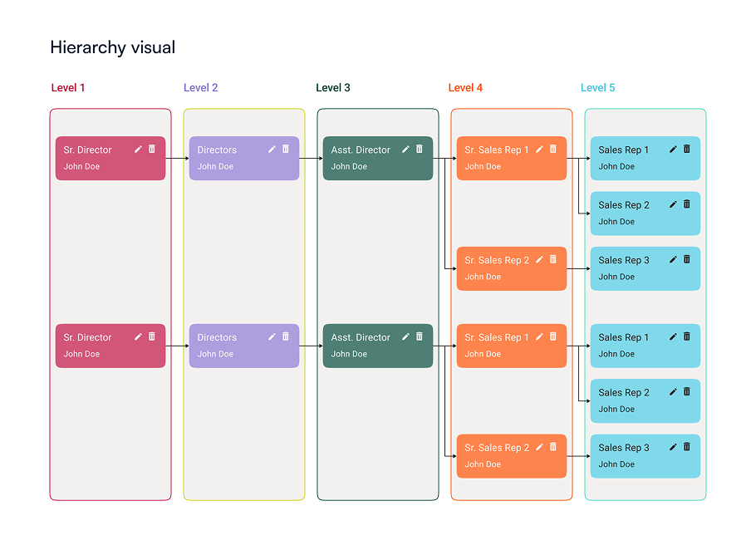Click 'Sales Rep 2' title in lower group

623,392
